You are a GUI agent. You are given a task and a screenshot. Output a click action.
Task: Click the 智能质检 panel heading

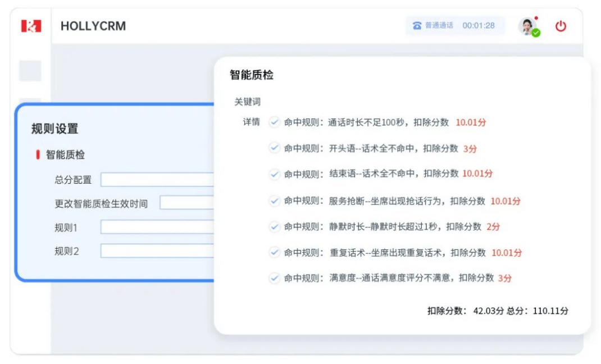click(x=252, y=75)
